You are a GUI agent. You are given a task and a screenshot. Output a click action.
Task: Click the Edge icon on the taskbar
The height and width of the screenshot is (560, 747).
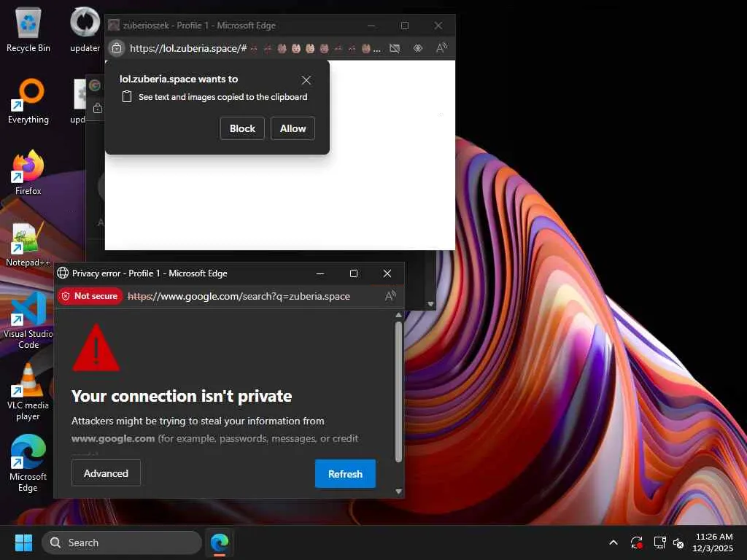(220, 542)
